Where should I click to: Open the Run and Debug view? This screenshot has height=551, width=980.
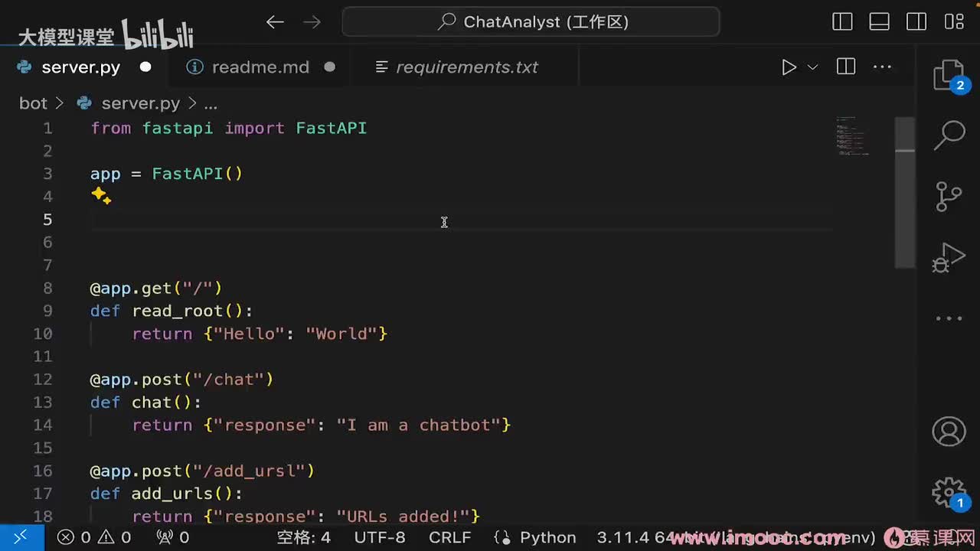[x=949, y=258]
